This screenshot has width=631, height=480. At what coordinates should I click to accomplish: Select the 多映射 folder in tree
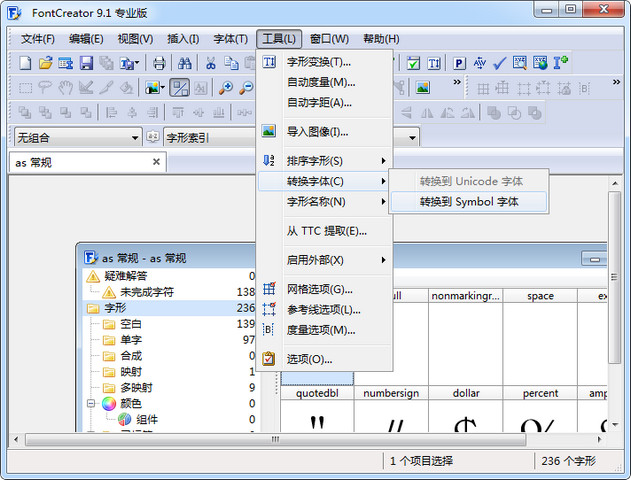pyautogui.click(x=136, y=387)
